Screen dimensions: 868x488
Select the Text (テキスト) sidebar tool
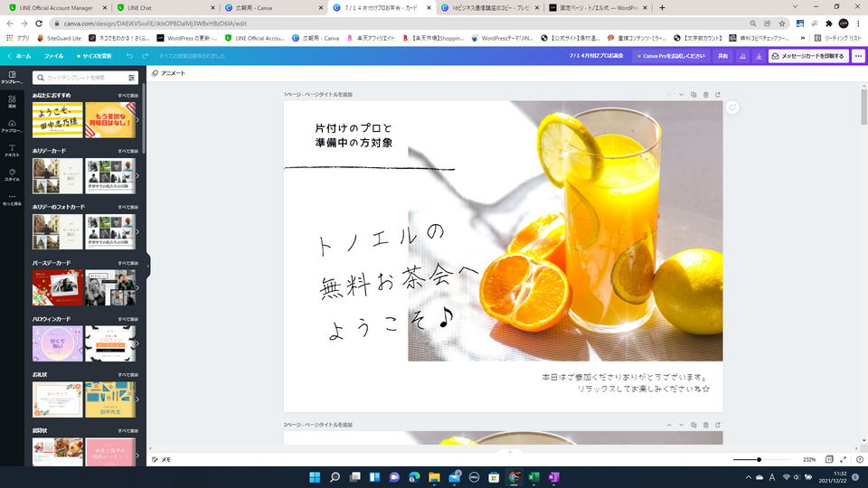point(12,150)
